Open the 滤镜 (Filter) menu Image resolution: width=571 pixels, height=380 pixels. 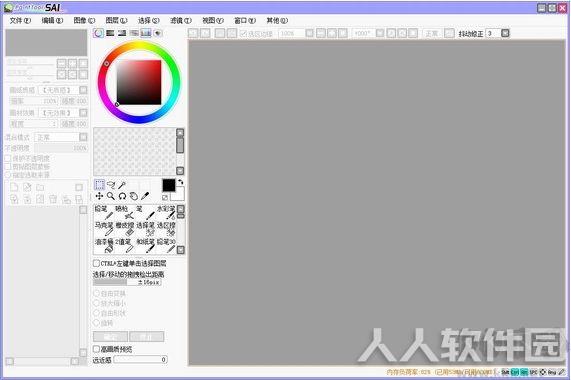pyautogui.click(x=181, y=20)
